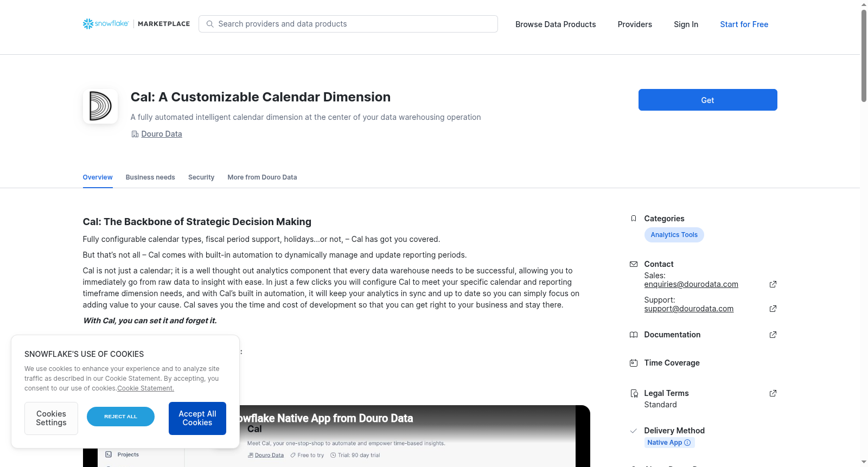The width and height of the screenshot is (868, 467).
Task: Click the Documentation book icon
Action: 634,335
